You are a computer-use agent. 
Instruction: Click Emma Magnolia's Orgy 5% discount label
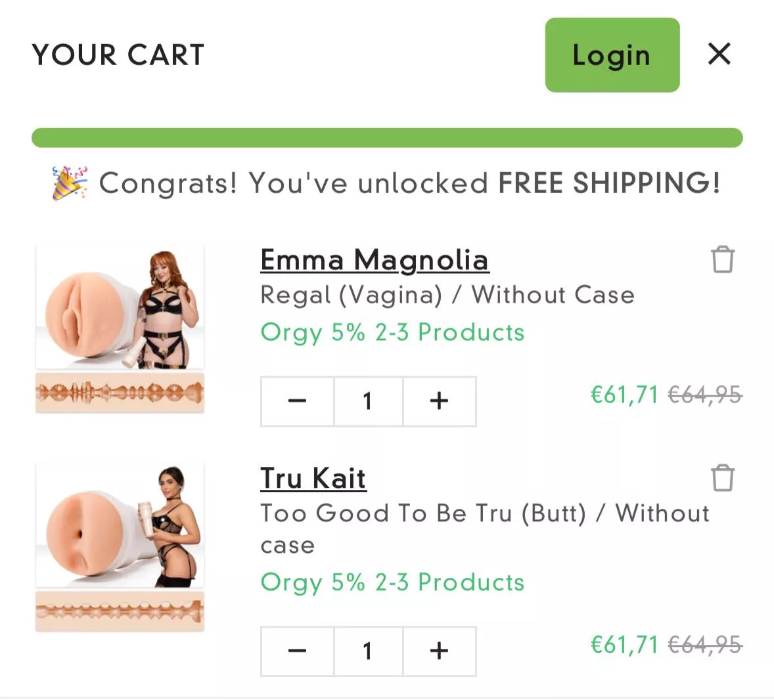click(392, 332)
